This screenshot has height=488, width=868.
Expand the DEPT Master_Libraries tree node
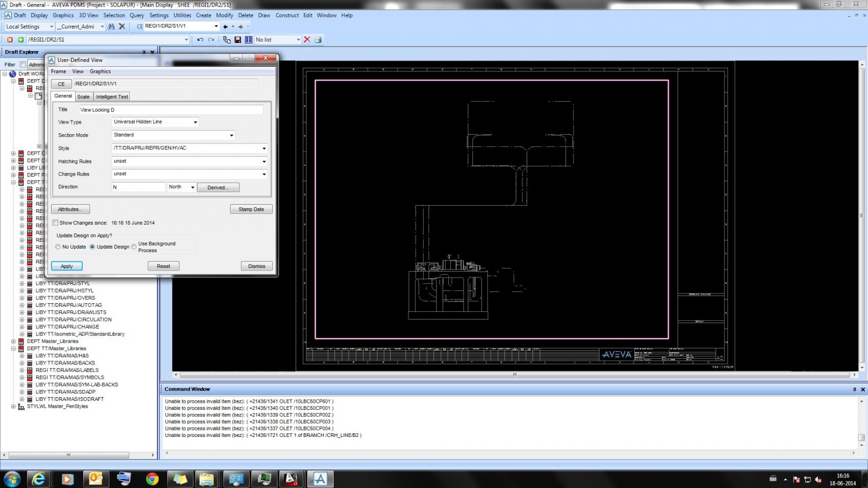(13, 341)
